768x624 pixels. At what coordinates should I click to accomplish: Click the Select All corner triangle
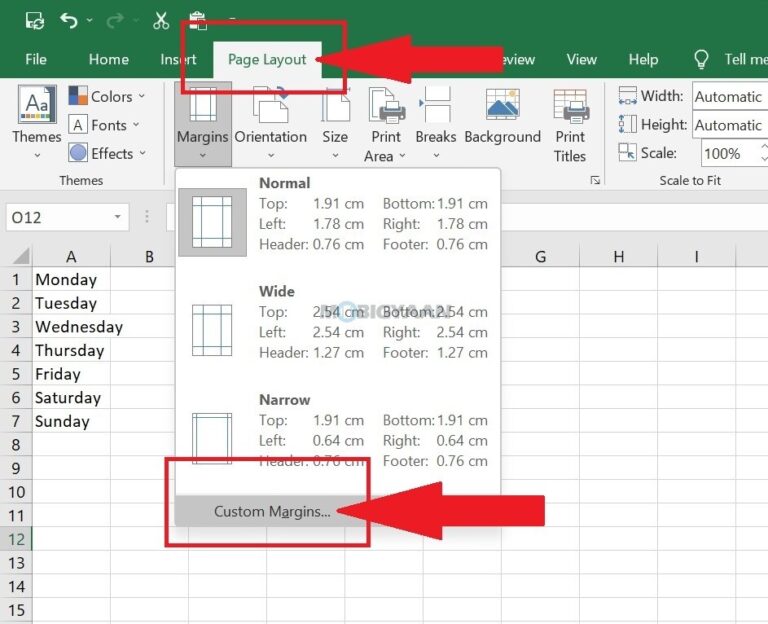21,256
